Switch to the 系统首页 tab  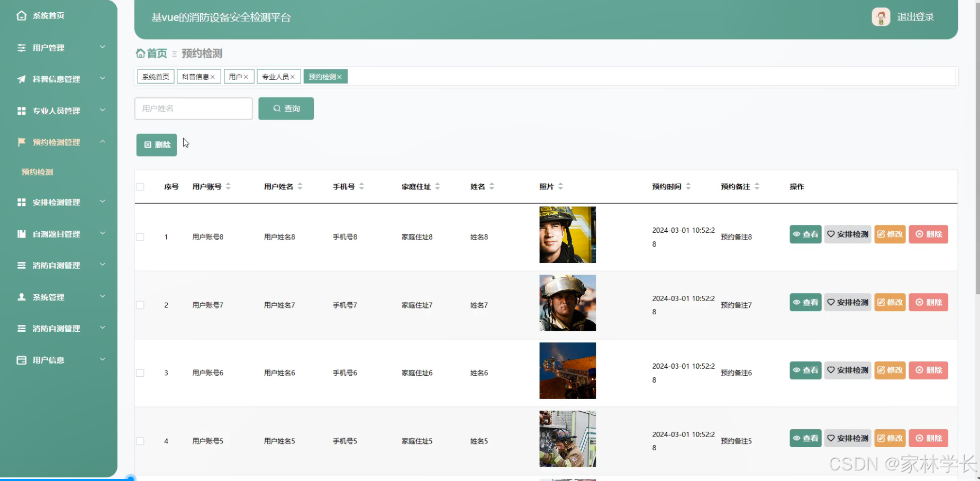[156, 77]
